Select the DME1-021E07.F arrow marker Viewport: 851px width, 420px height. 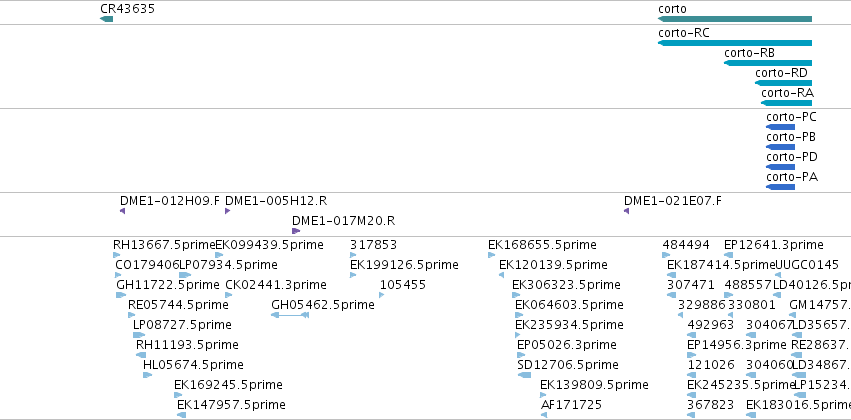click(626, 211)
